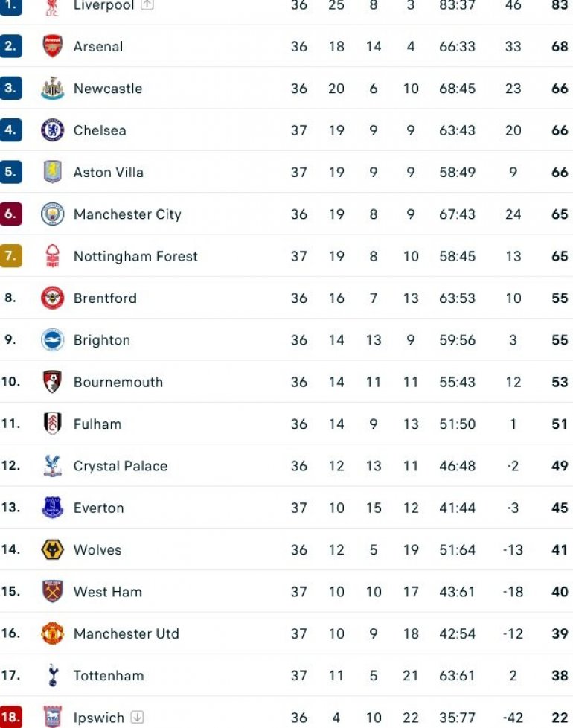Click the Everton team name
The image size is (573, 728).
coord(98,508)
